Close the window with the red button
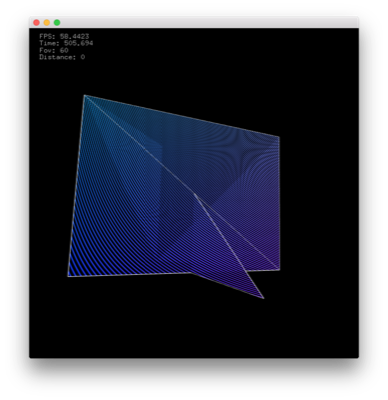The width and height of the screenshot is (388, 400). (x=37, y=23)
